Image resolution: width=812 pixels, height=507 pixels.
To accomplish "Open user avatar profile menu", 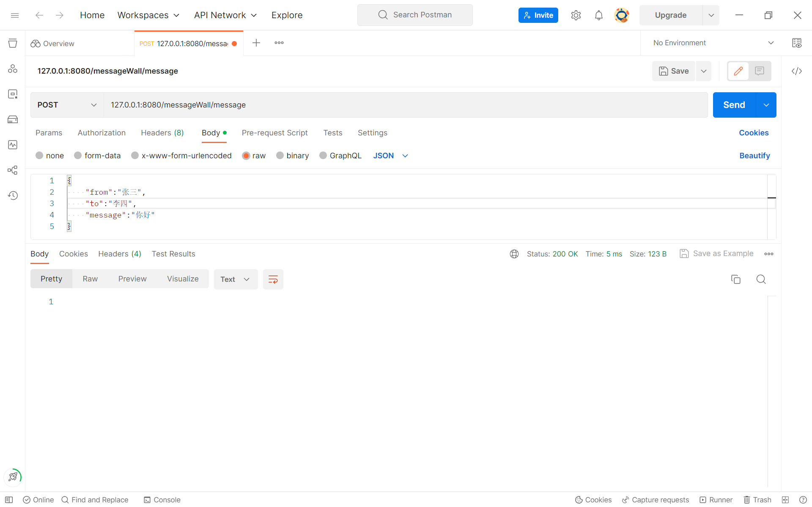I will coord(622,15).
